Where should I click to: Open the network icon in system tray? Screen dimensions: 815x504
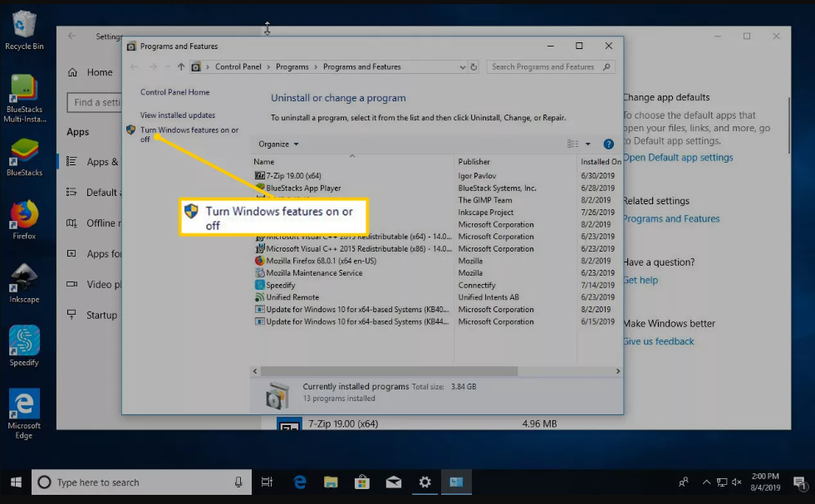click(x=722, y=482)
